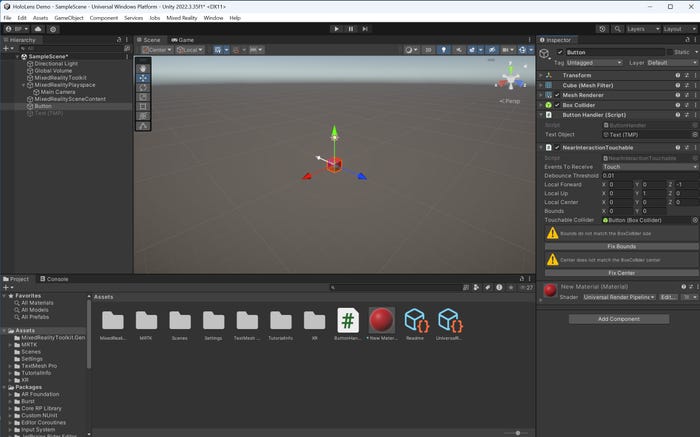
Task: Adjust the asset icon size slider
Action: 517,433
